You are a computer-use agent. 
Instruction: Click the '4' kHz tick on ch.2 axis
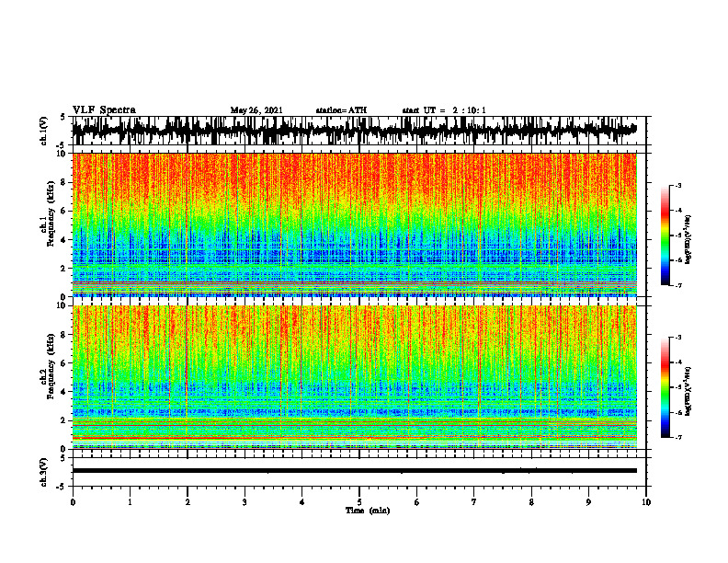(x=63, y=392)
